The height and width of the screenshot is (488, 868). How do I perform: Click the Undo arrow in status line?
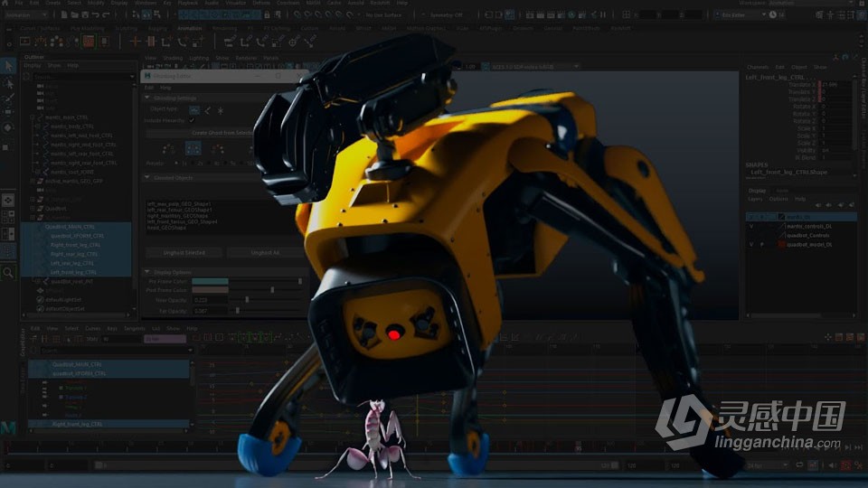click(95, 15)
